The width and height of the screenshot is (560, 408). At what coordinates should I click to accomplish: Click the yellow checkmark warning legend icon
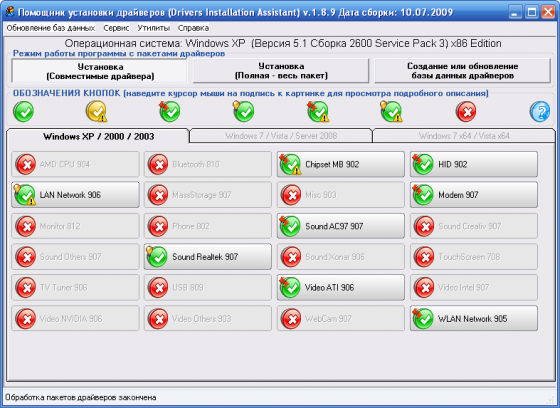(x=96, y=111)
